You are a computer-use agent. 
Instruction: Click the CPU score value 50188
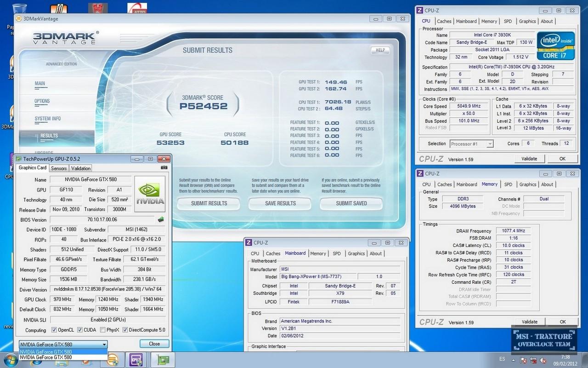click(x=235, y=143)
